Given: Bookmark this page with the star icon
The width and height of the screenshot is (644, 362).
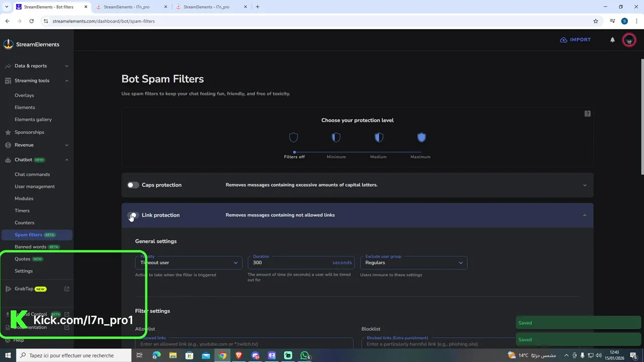Looking at the screenshot, I should click(596, 21).
